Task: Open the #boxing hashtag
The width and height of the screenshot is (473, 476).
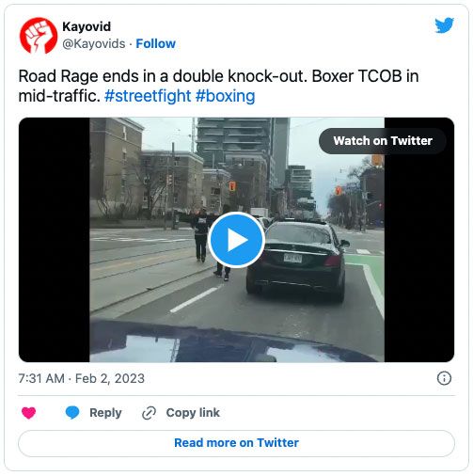Action: tap(225, 96)
